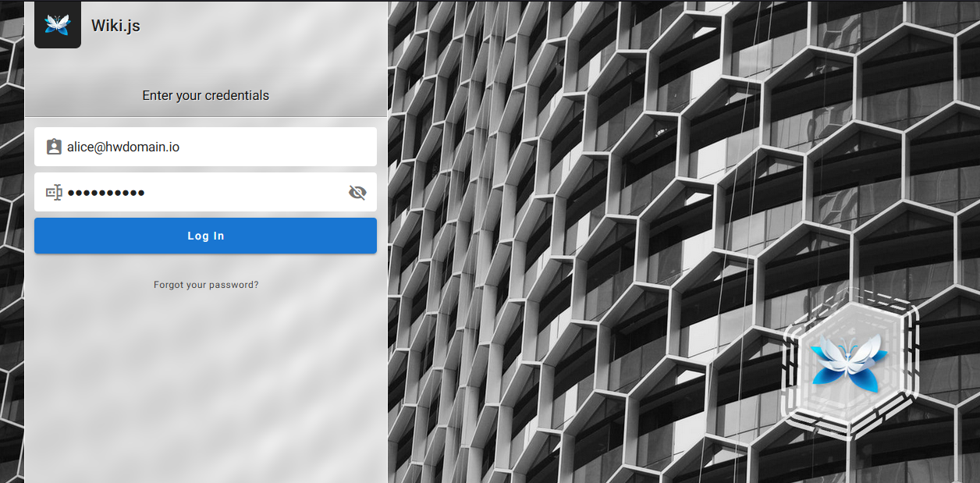Toggle password visibility with the eye icon
The width and height of the screenshot is (980, 483).
pos(357,193)
